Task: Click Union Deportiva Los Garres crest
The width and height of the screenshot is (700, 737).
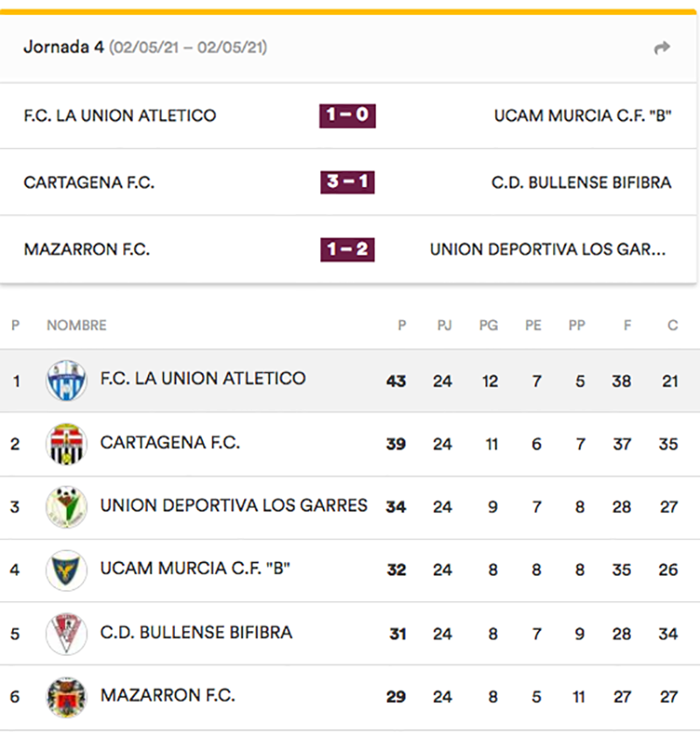Action: 66,507
